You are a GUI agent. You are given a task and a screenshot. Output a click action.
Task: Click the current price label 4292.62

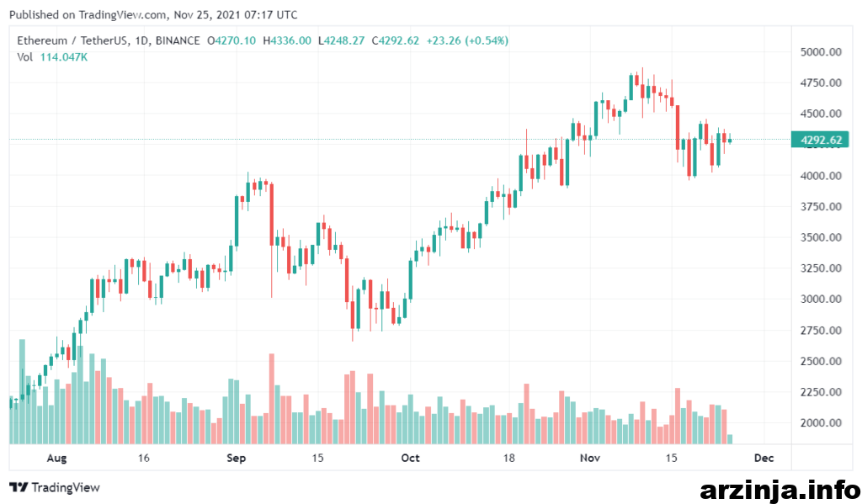tap(820, 140)
